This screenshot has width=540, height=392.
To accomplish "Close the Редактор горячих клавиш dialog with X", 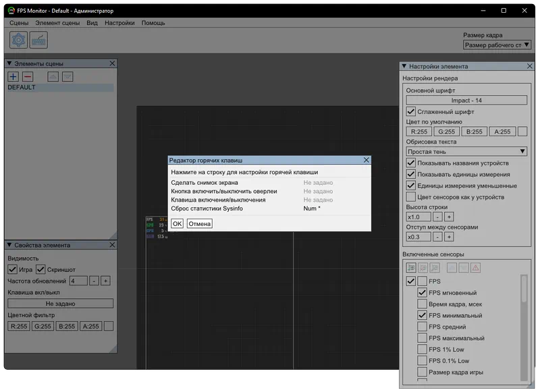I will pyautogui.click(x=366, y=161).
